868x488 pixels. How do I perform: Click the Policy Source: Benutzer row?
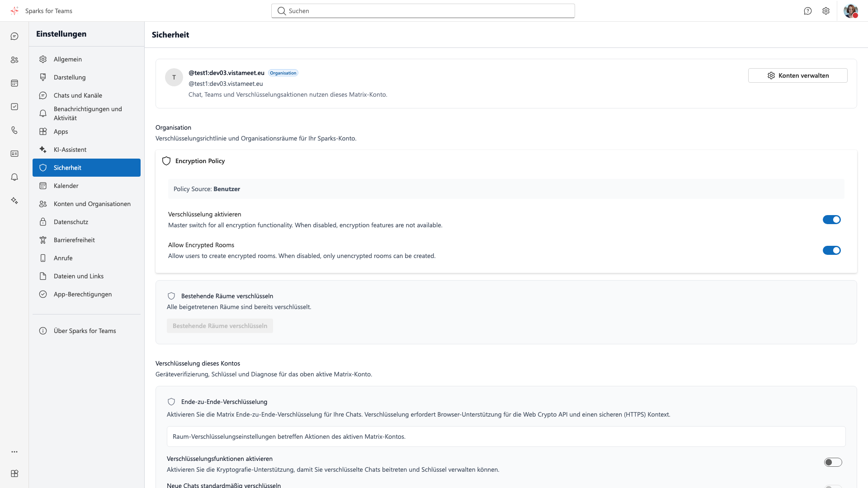506,189
